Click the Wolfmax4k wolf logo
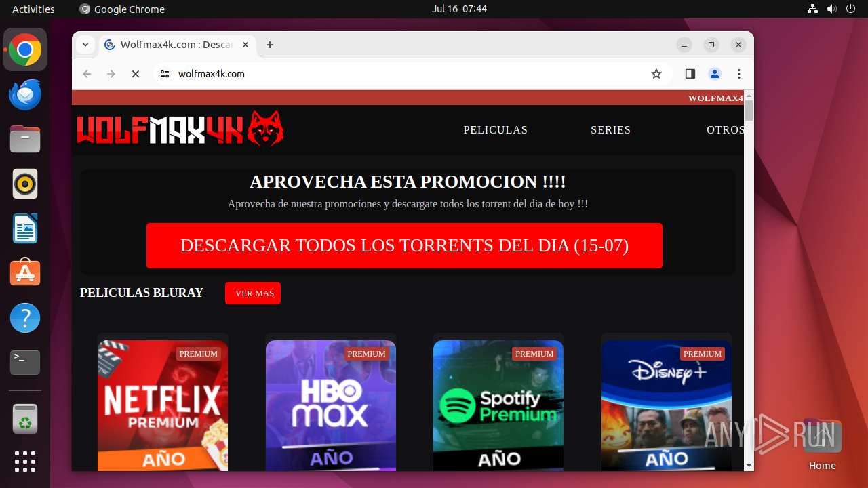The image size is (868, 488). point(180,129)
